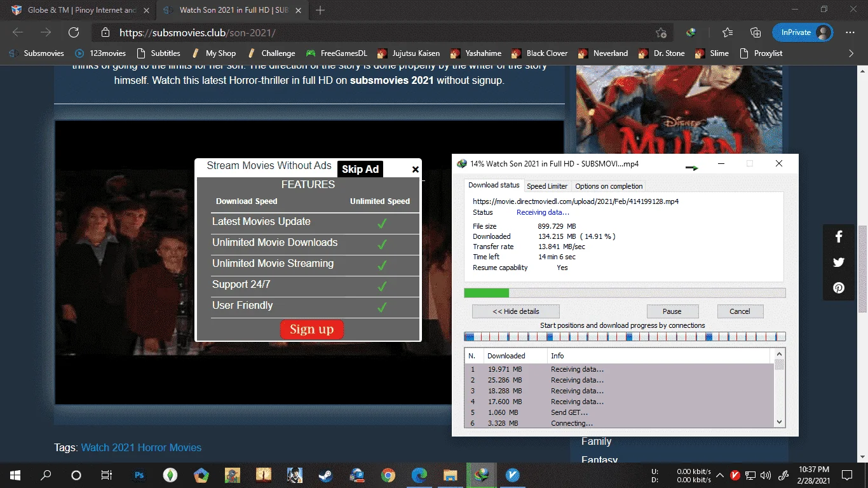Share page on Facebook sidebar icon

click(x=839, y=237)
